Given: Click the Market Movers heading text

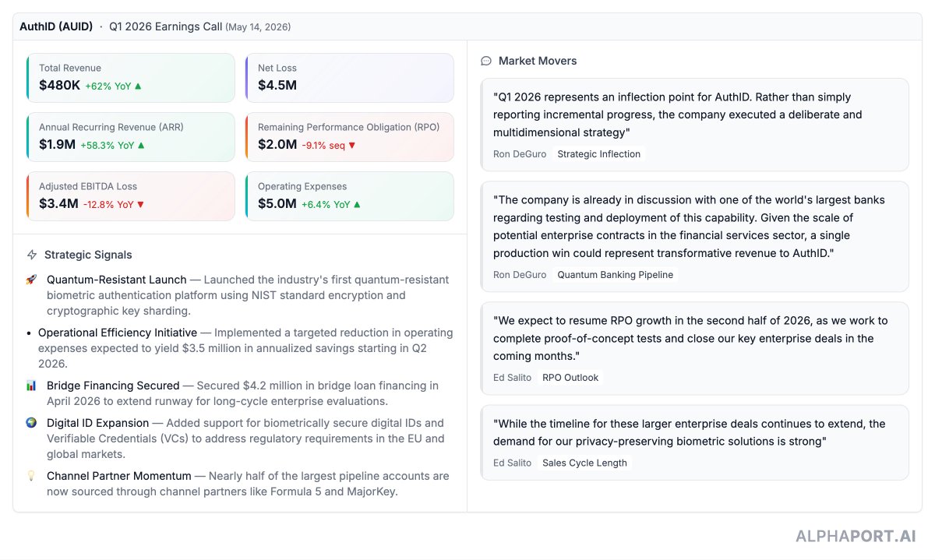Looking at the screenshot, I should (x=538, y=61).
